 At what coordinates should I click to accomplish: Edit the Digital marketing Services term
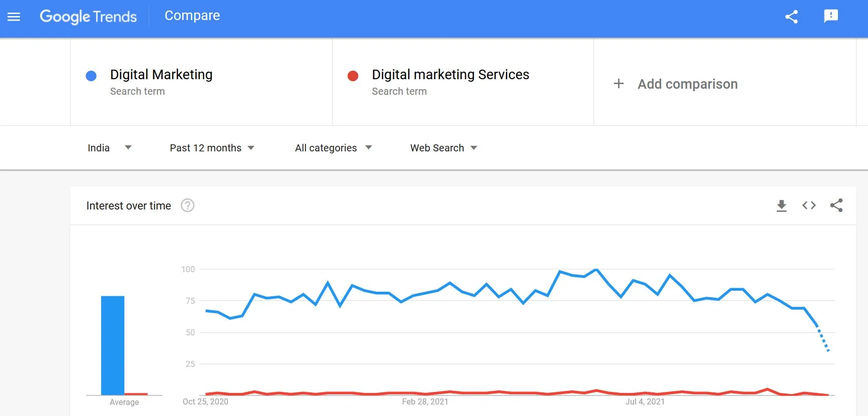point(450,75)
